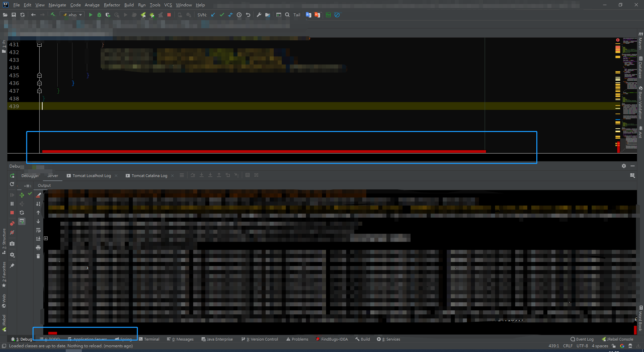The height and width of the screenshot is (352, 644).
Task: Hide the Debug tool window
Action: pos(633,166)
